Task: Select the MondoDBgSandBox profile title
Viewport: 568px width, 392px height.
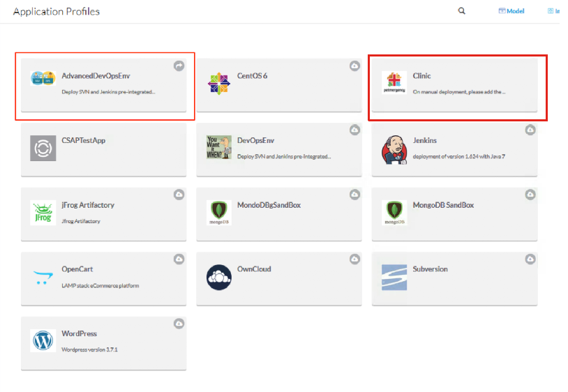Action: coord(269,205)
